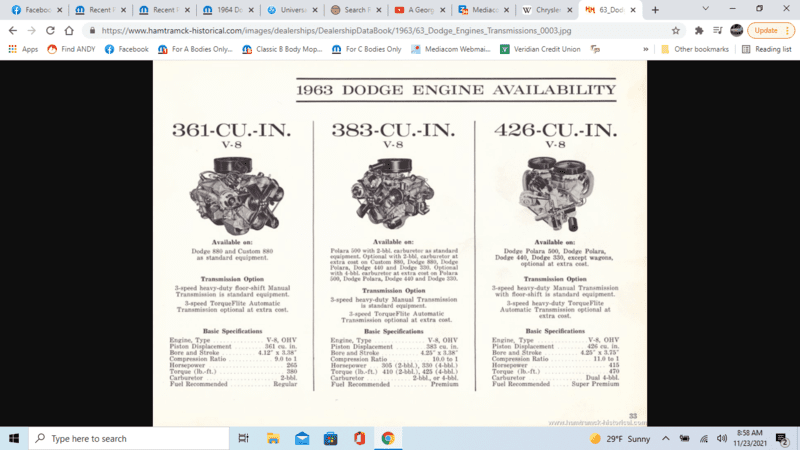This screenshot has width=800, height=450.
Task: Open the Facebook bookmark
Action: (x=127, y=49)
